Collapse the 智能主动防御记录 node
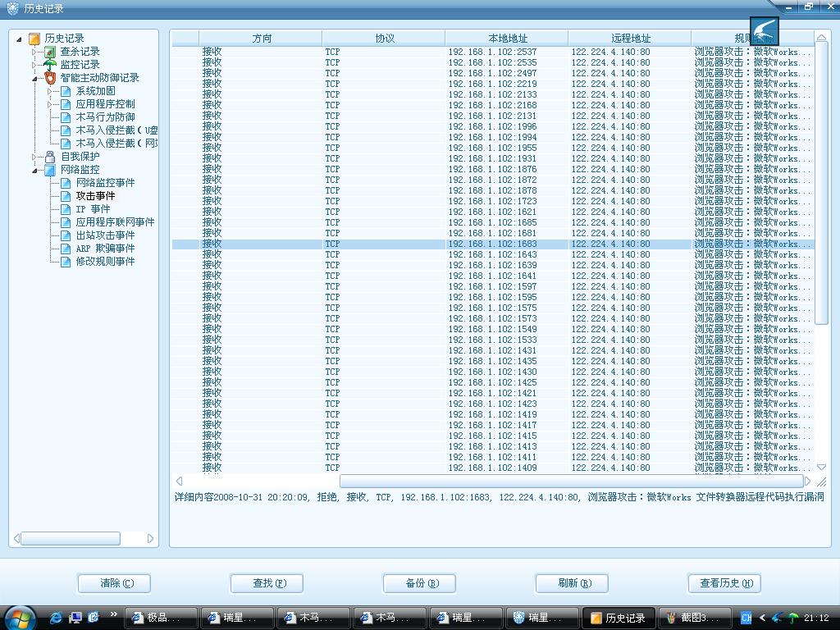The height and width of the screenshot is (630, 840). click(34, 79)
